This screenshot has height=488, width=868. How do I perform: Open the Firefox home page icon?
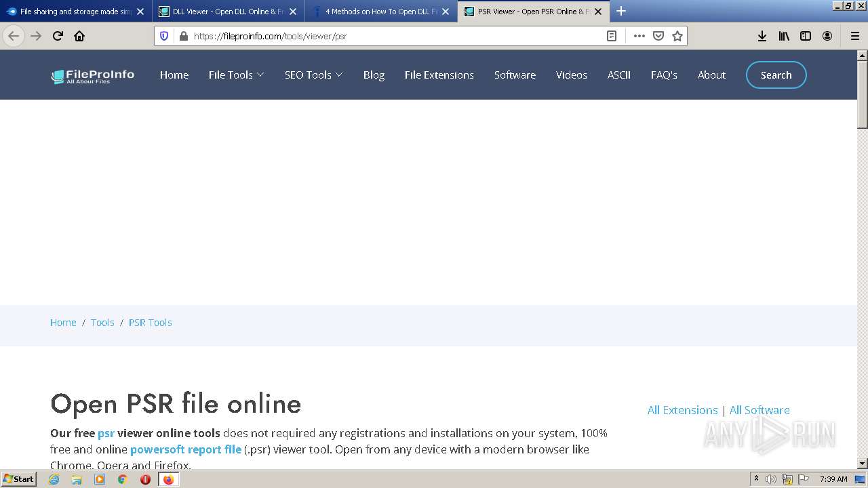(x=79, y=36)
